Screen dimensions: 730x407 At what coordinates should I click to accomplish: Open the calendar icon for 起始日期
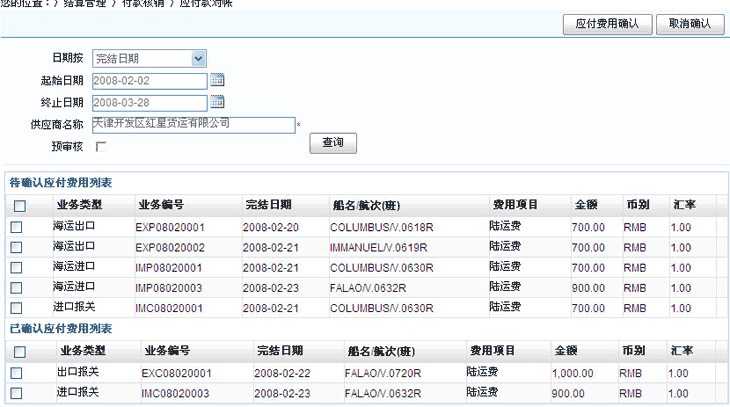tap(217, 81)
